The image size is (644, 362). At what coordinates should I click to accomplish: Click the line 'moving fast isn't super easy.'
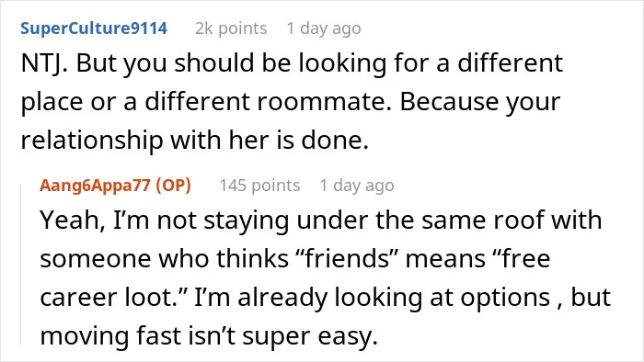[x=209, y=336]
